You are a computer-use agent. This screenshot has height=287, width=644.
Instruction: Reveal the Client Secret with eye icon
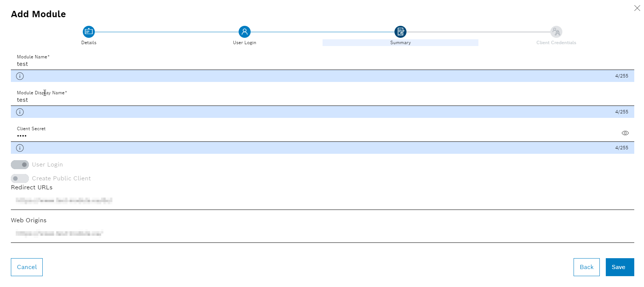click(625, 133)
